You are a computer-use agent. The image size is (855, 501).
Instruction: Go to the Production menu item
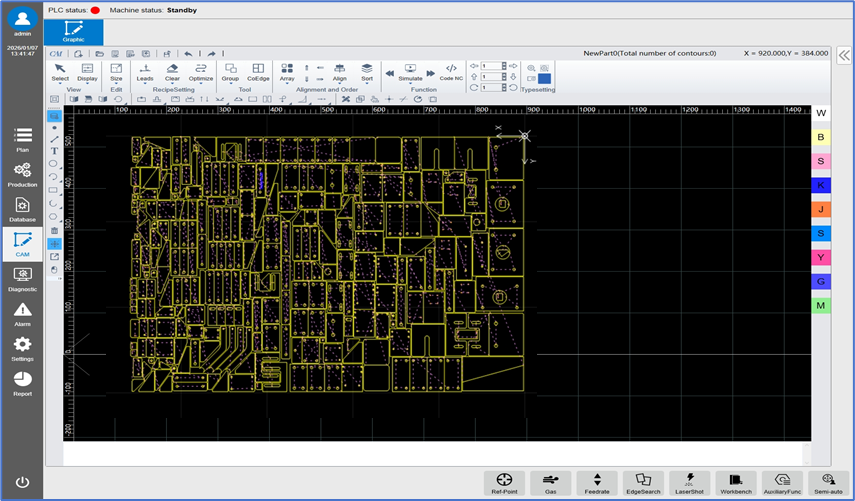(22, 175)
